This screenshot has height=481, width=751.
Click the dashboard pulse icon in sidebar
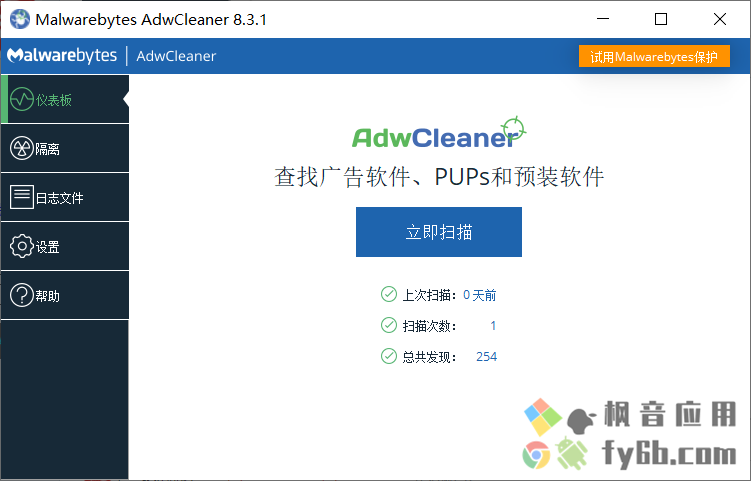(x=22, y=99)
